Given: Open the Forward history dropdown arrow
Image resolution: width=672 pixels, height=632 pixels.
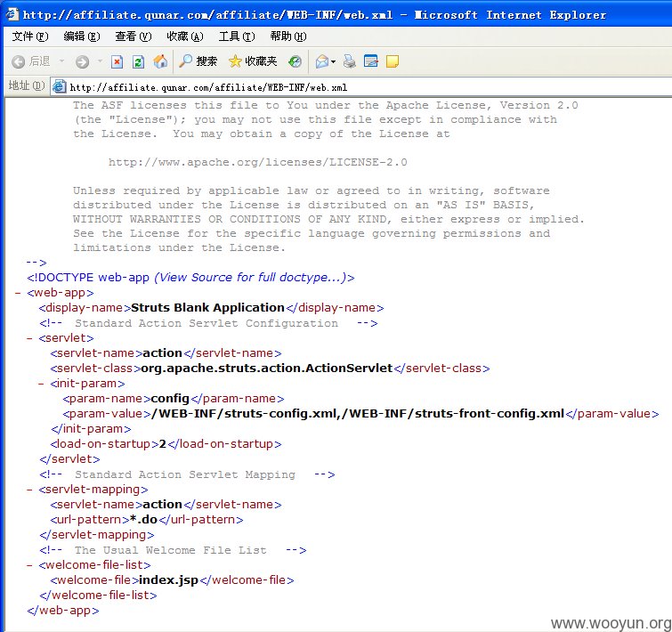Looking at the screenshot, I should [x=100, y=61].
